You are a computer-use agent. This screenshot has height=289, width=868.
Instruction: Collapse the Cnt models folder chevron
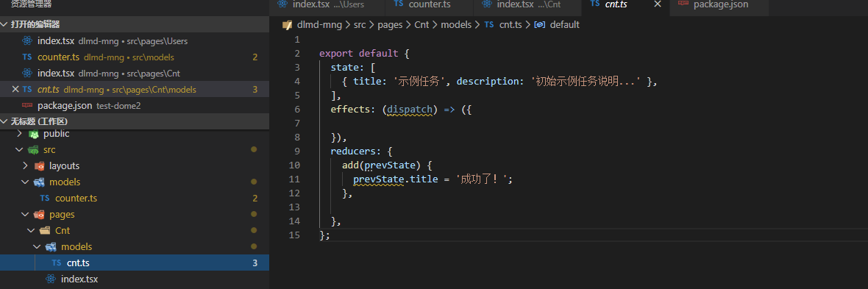tap(37, 246)
